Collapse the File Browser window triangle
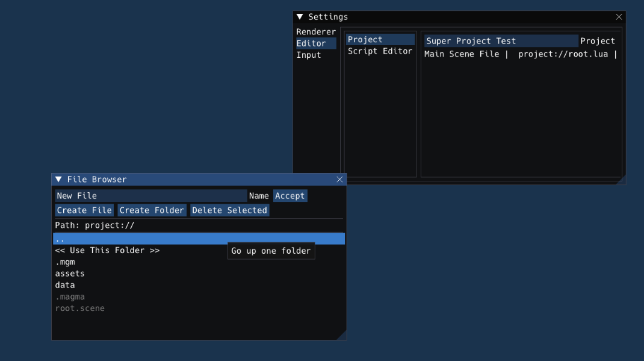 point(58,179)
